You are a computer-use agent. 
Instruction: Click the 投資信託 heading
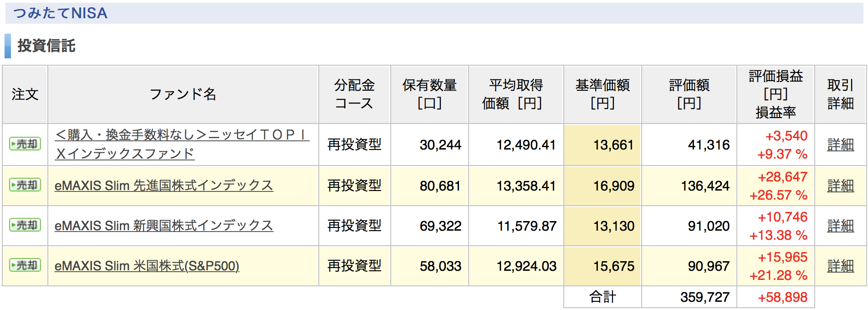coord(46,46)
